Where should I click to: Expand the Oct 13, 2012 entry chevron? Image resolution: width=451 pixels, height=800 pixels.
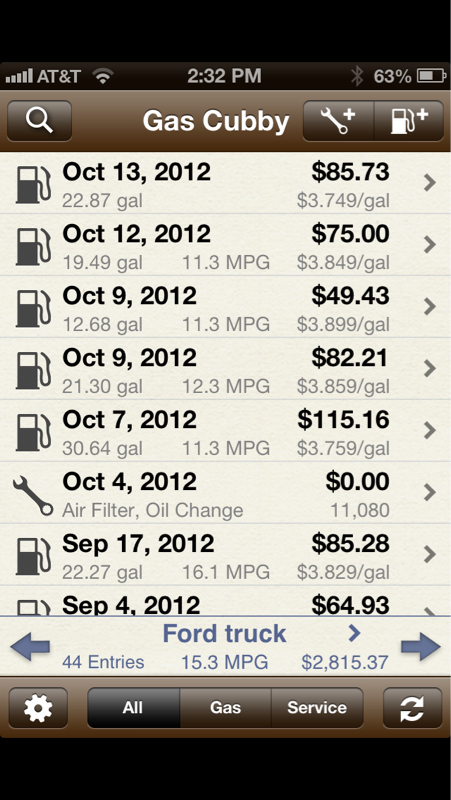click(x=430, y=183)
